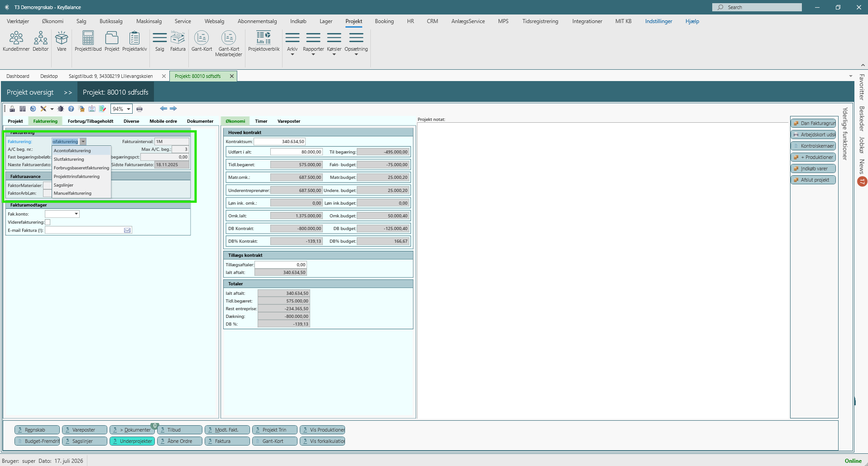Click the lock icon in the toolbar

coord(12,109)
